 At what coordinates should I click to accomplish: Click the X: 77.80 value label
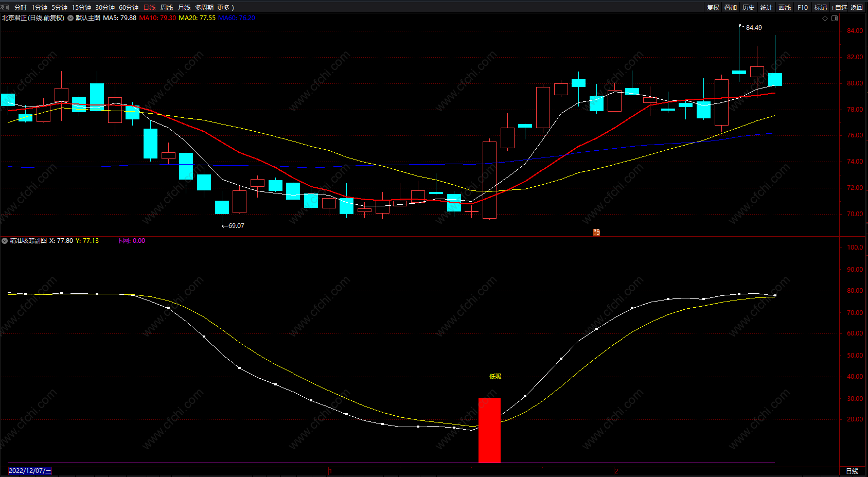coord(61,241)
